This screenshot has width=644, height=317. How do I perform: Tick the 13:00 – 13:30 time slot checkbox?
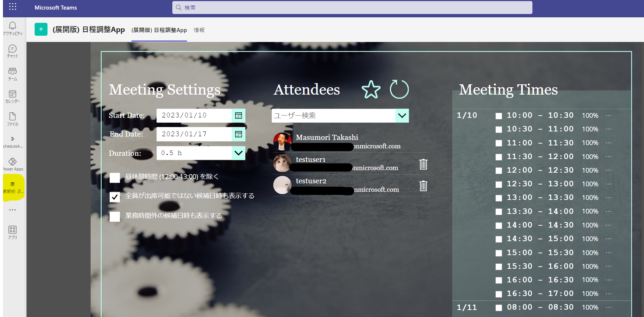point(499,198)
